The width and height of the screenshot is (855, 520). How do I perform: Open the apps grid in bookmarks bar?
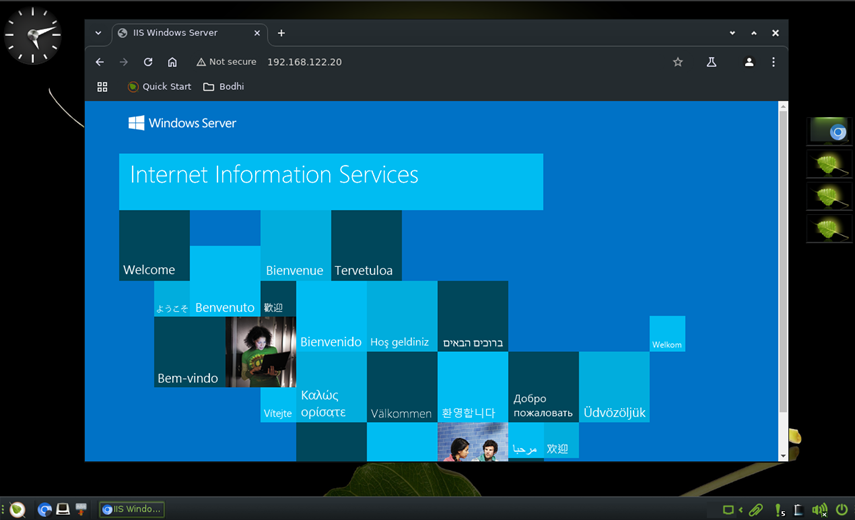click(102, 87)
